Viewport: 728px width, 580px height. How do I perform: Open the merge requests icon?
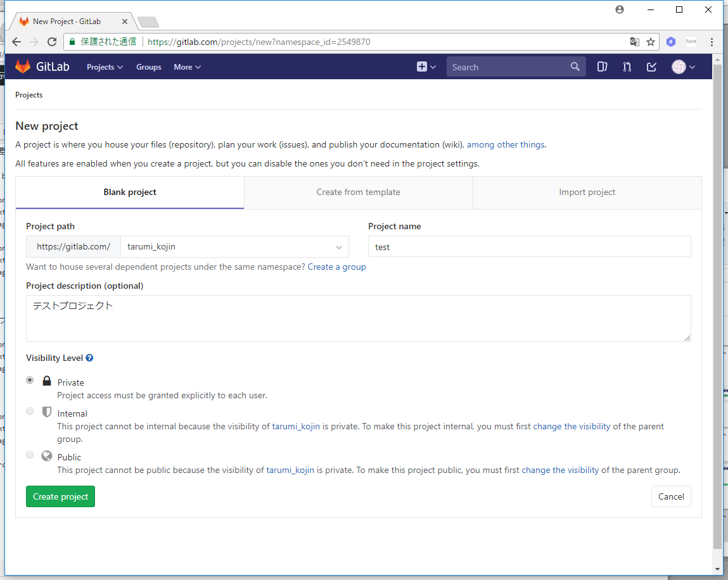coord(627,66)
